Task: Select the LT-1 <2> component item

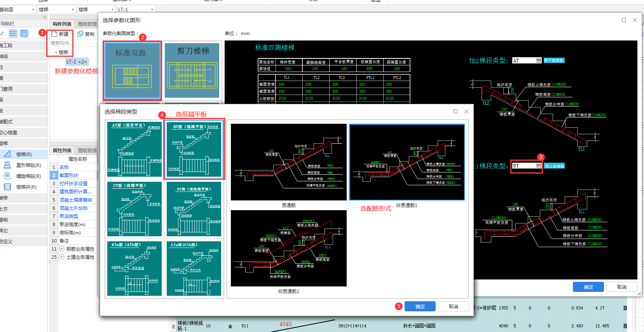Action: [x=77, y=61]
